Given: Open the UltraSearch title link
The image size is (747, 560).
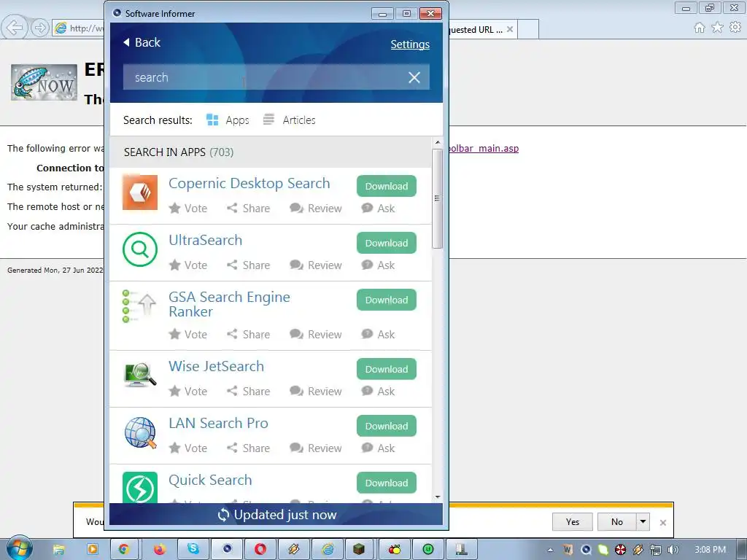Looking at the screenshot, I should [205, 240].
